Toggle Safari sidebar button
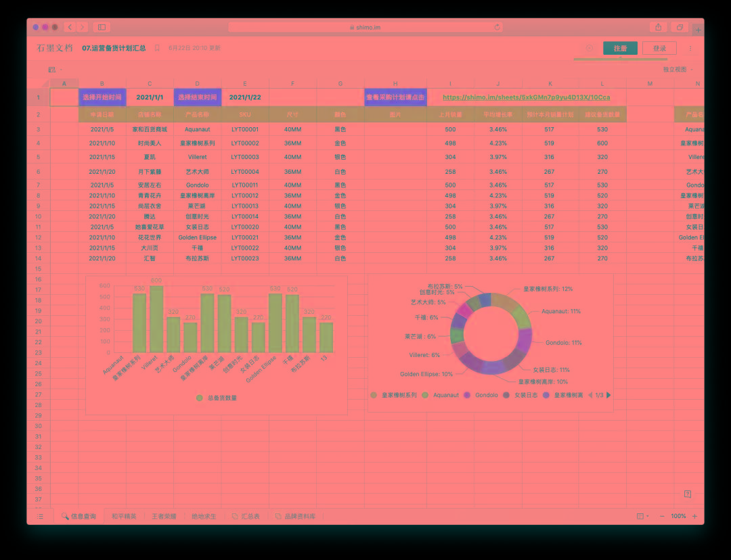The width and height of the screenshot is (731, 560). point(102,27)
